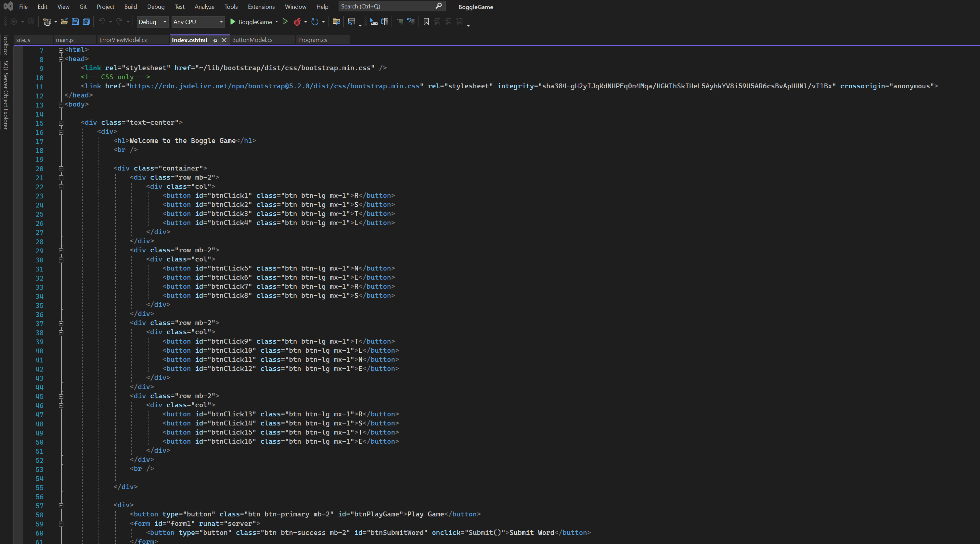Click the Open File folder icon

(x=64, y=22)
